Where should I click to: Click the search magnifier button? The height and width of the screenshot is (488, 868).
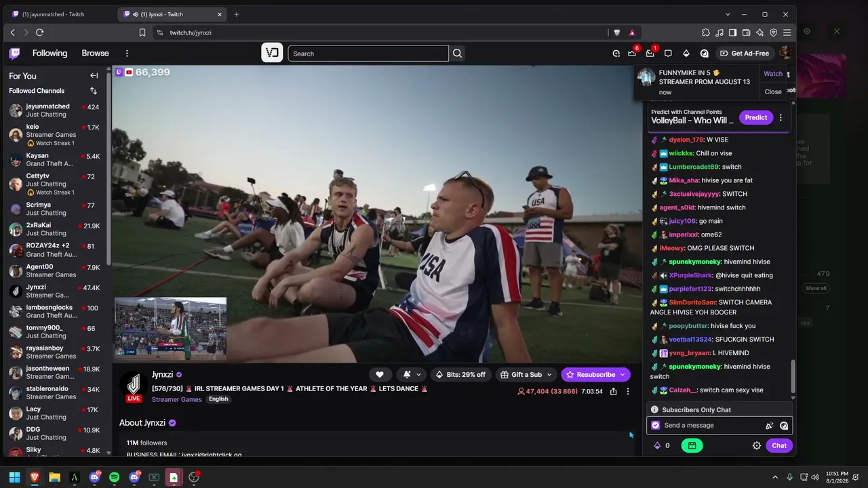[458, 54]
